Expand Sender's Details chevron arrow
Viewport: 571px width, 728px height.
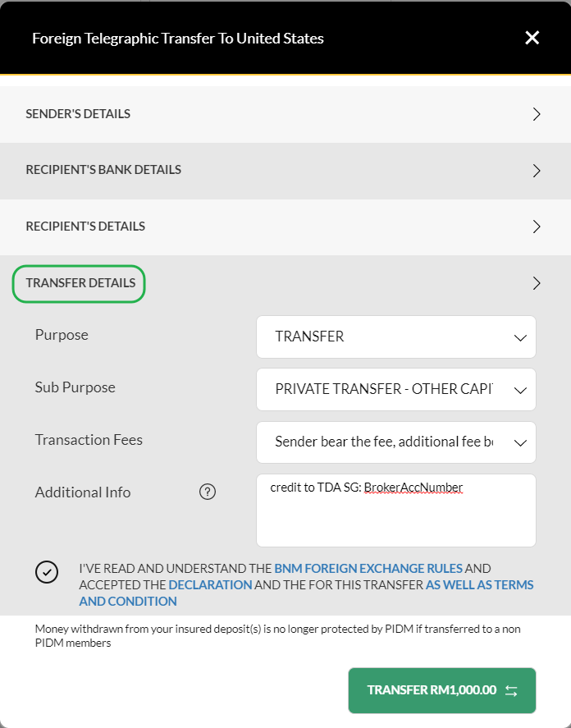tap(537, 114)
